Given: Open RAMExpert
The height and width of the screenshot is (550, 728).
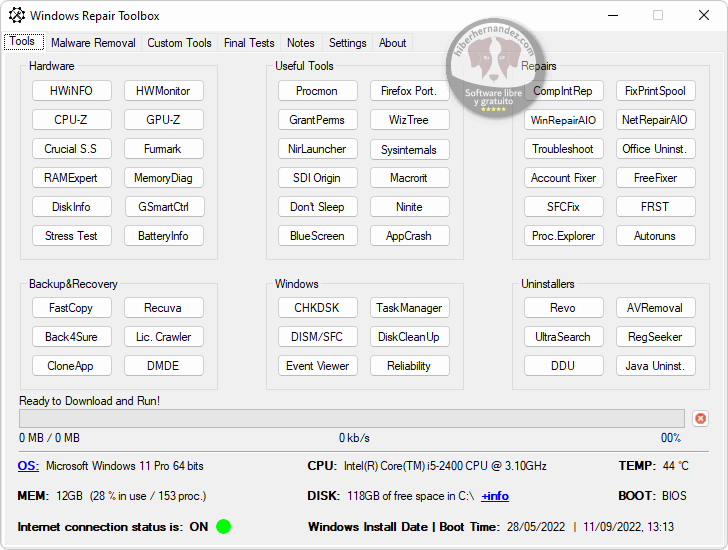Looking at the screenshot, I should (x=72, y=178).
